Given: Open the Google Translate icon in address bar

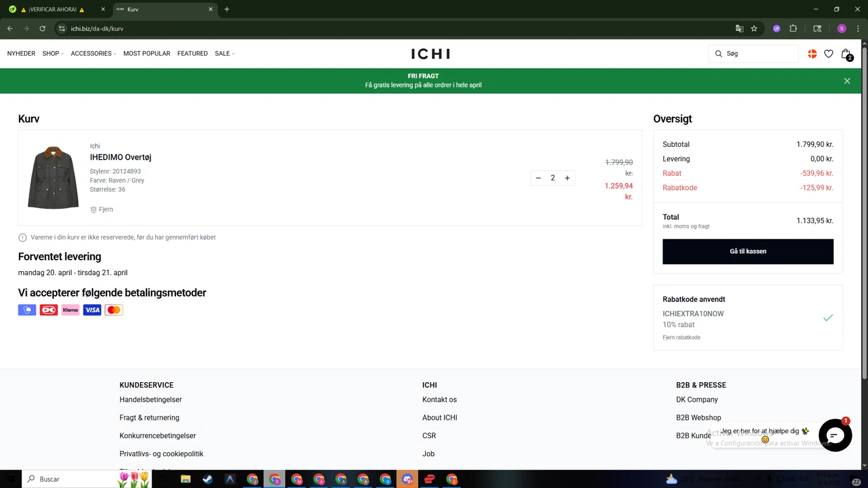Looking at the screenshot, I should point(739,28).
